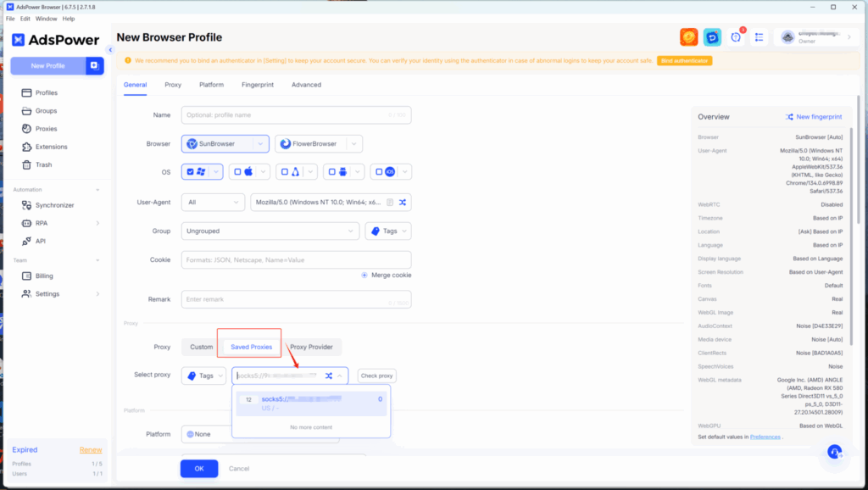Click the blue chat icon in header
Image resolution: width=868 pixels, height=490 pixels.
coord(712,37)
